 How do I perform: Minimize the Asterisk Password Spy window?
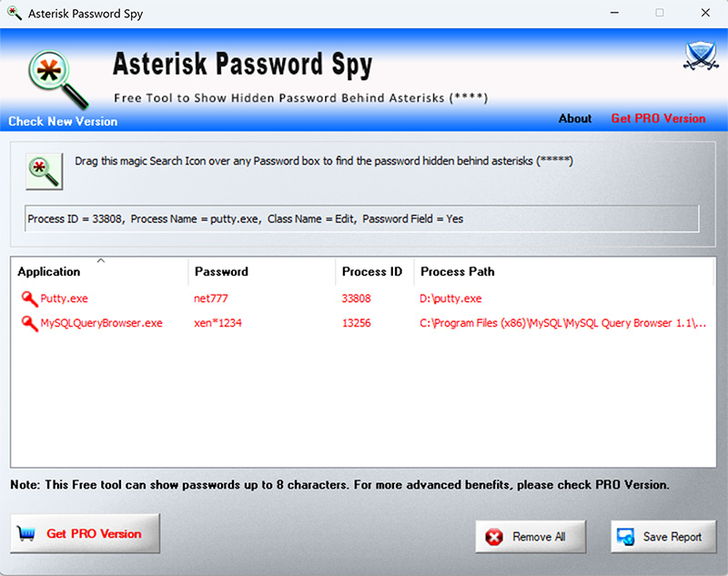click(614, 13)
